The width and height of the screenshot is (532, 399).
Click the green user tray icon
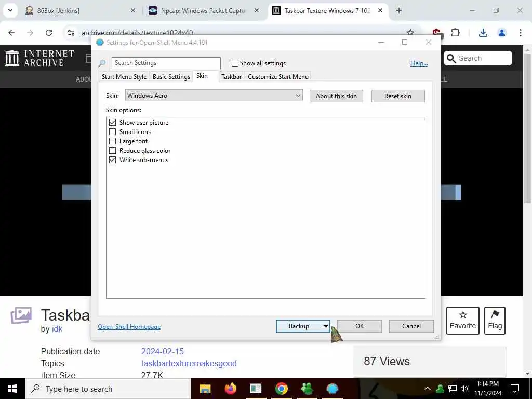pos(440,389)
